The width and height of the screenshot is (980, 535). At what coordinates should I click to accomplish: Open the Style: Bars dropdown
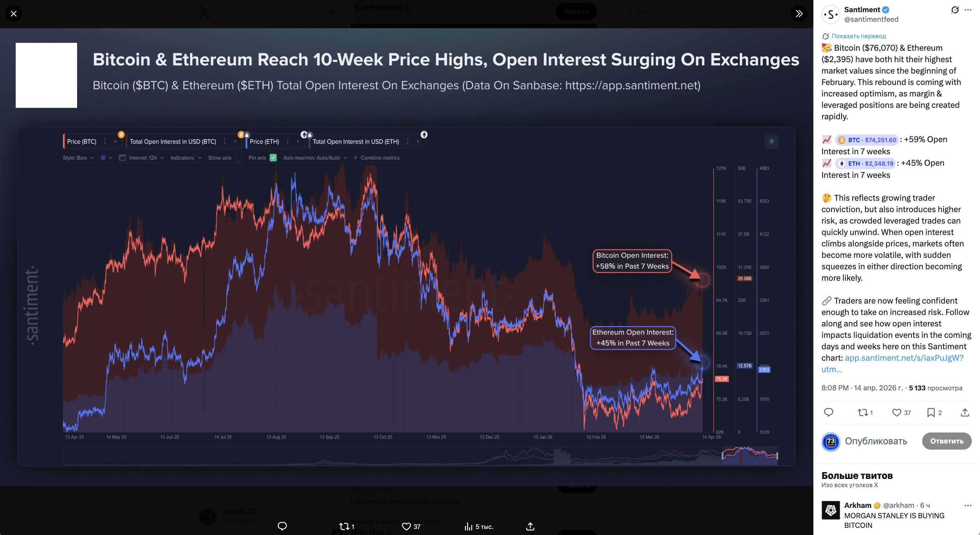(79, 157)
